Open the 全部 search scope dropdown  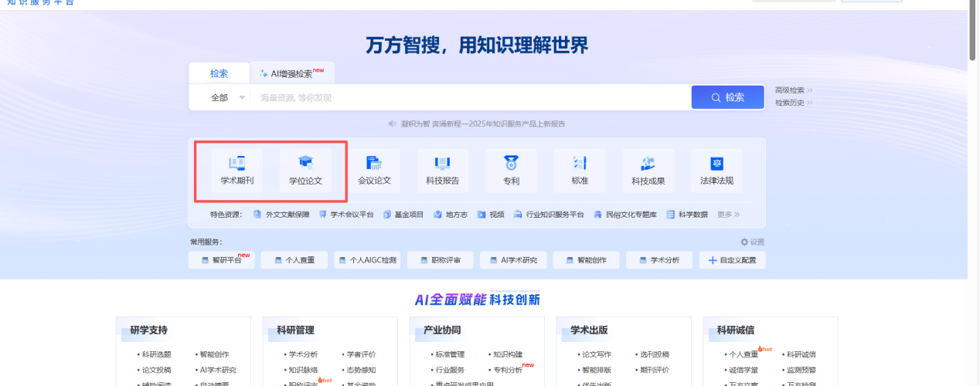(227, 97)
